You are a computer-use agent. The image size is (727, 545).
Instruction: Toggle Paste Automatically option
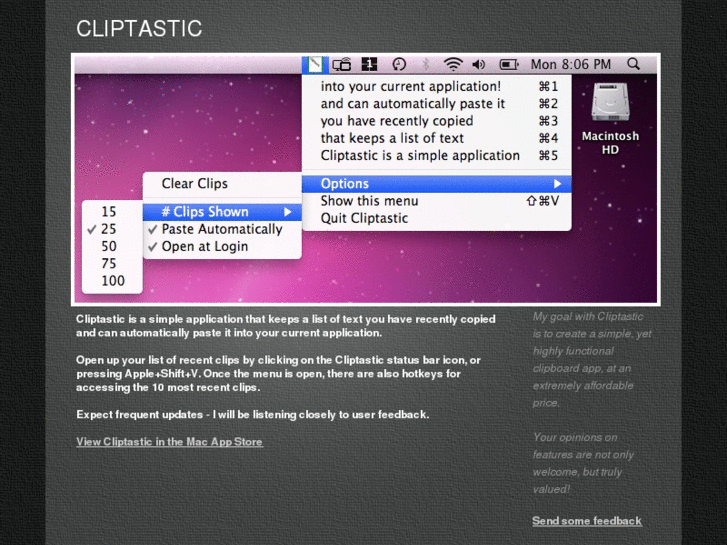click(222, 229)
